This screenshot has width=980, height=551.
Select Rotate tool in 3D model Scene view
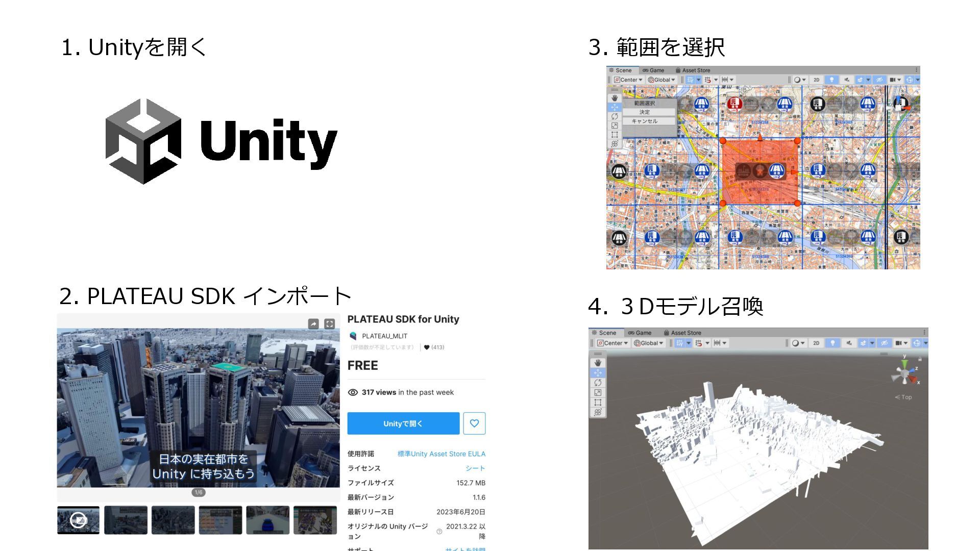(598, 382)
